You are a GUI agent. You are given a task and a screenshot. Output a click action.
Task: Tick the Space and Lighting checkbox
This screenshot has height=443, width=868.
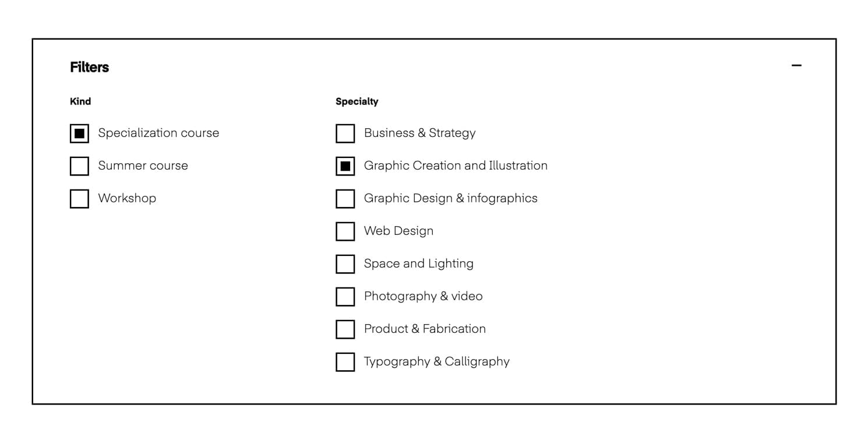pos(345,264)
